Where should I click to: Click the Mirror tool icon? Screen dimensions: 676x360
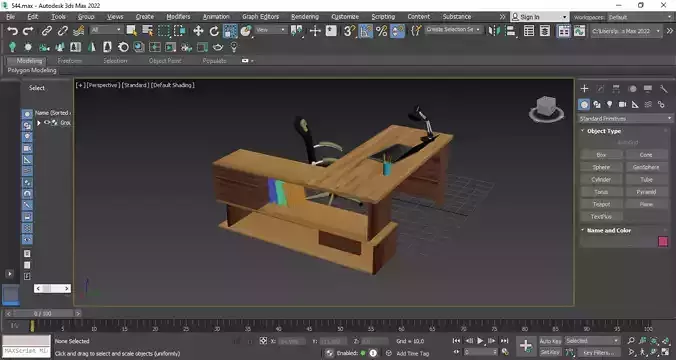[494, 31]
